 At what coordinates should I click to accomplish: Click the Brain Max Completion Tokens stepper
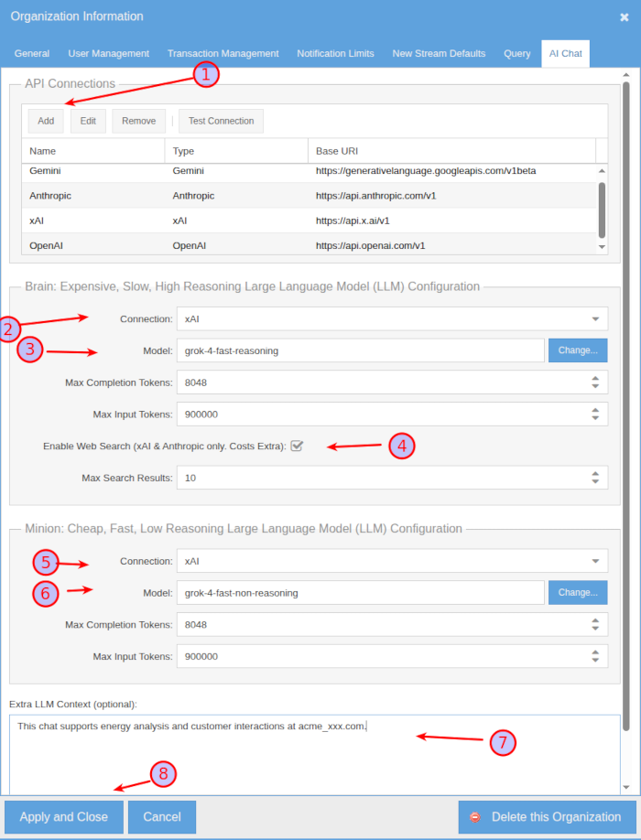tap(594, 382)
